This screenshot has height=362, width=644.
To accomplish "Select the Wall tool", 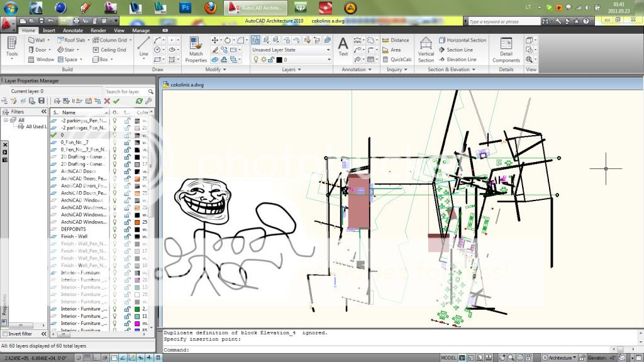I will [38, 40].
